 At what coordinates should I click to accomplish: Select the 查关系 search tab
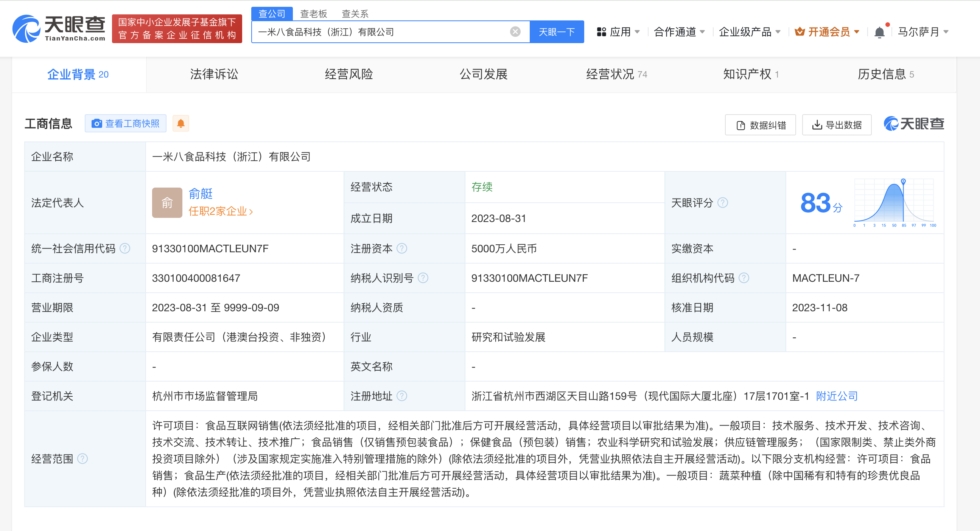click(355, 14)
